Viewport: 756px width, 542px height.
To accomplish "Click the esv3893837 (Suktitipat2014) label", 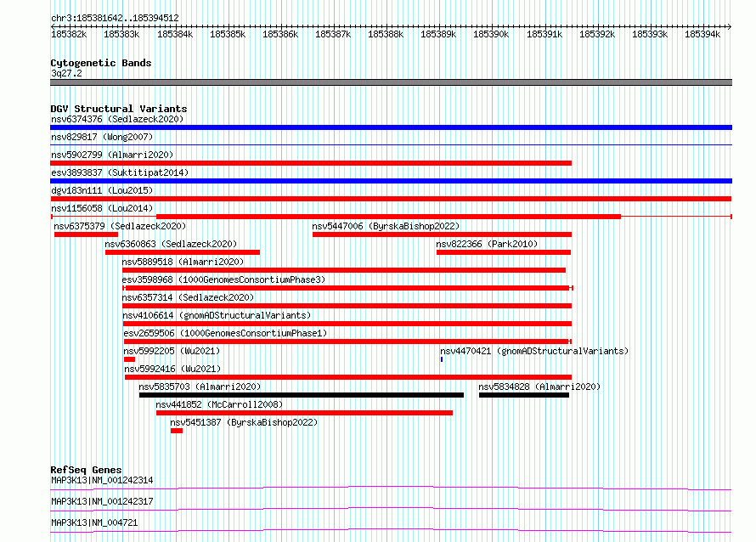I will (120, 172).
